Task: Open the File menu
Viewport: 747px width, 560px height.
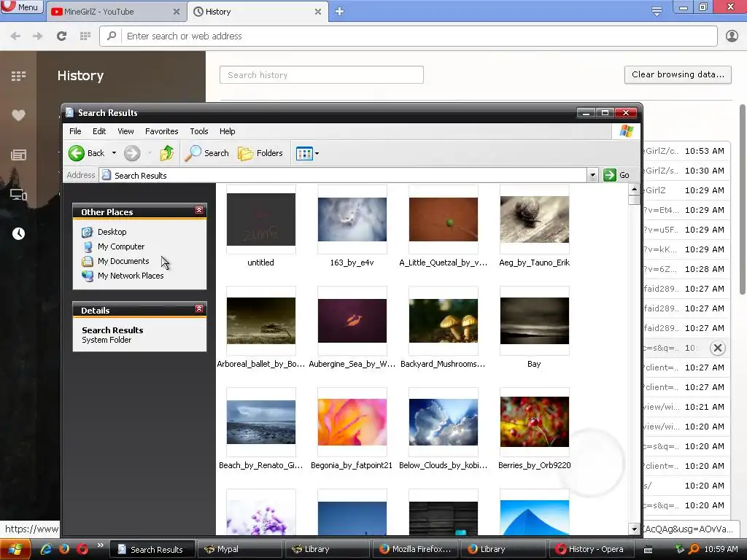Action: click(x=75, y=131)
